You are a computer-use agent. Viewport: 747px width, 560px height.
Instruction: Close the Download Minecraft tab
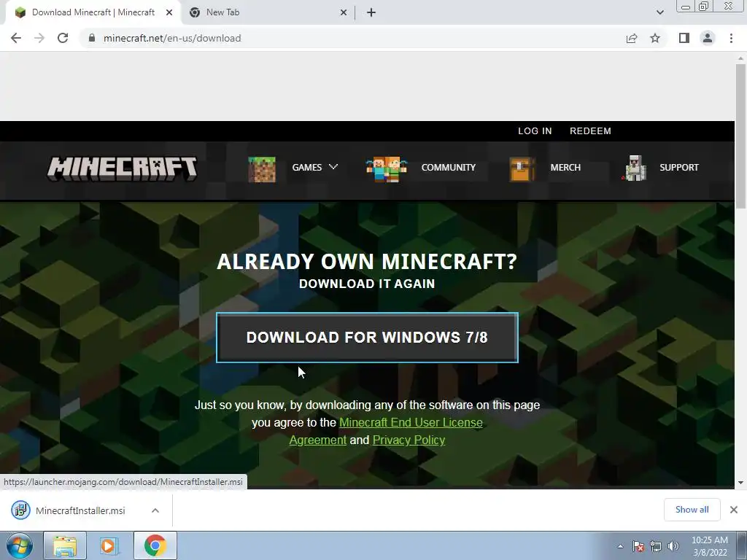coord(169,12)
